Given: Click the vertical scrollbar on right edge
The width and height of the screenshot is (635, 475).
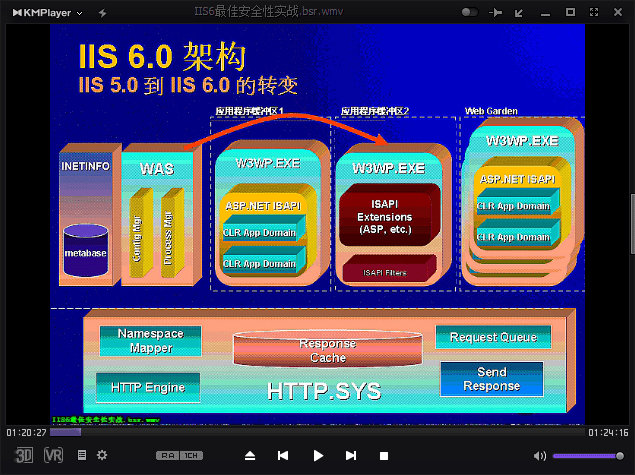Looking at the screenshot, I should [633, 224].
